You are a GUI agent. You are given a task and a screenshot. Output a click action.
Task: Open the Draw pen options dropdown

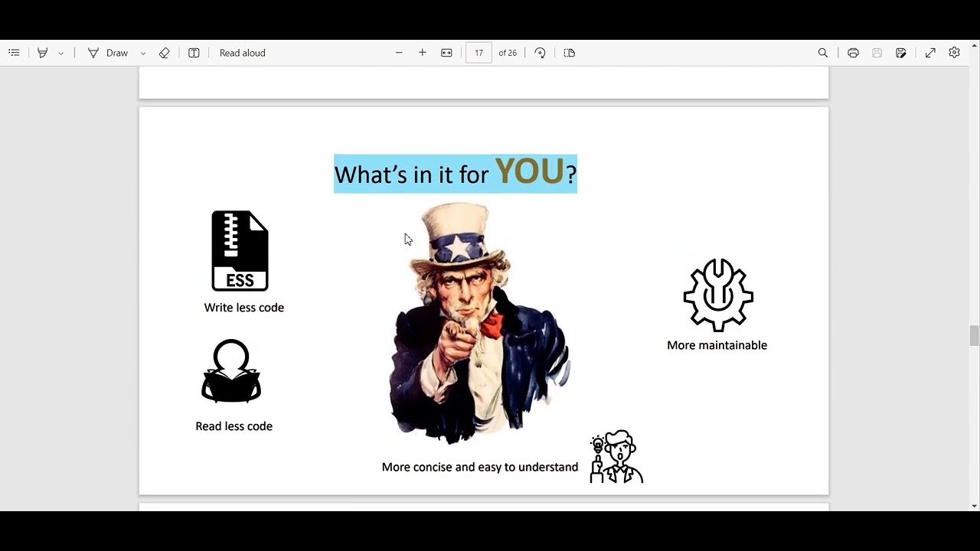click(142, 53)
